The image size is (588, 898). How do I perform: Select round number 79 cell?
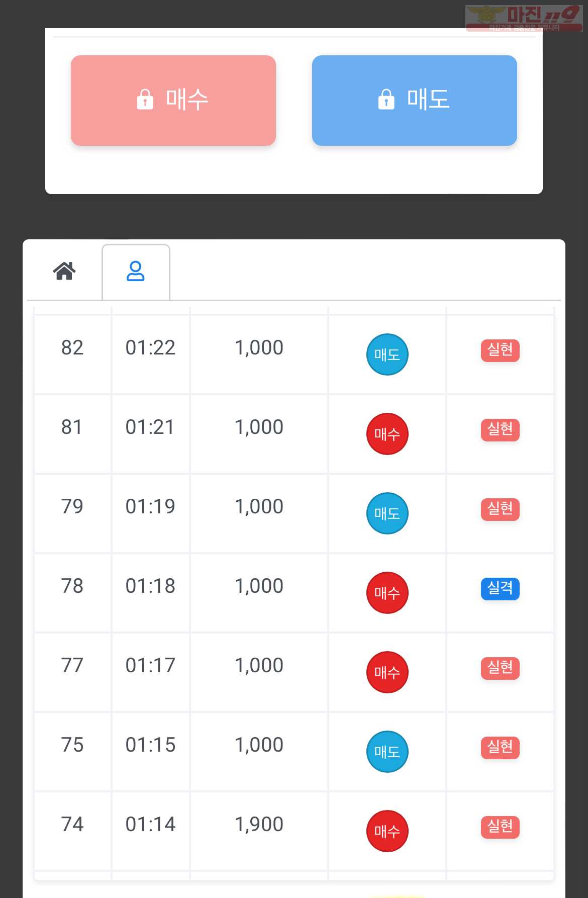click(72, 513)
